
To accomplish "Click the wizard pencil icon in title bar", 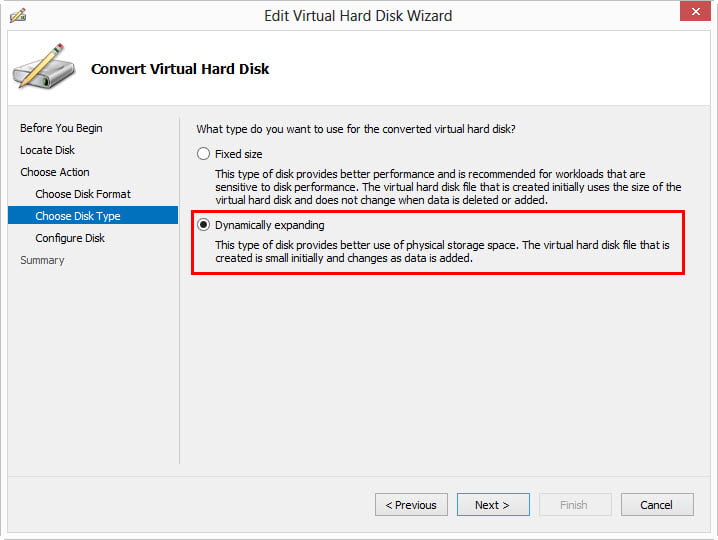I will point(17,15).
